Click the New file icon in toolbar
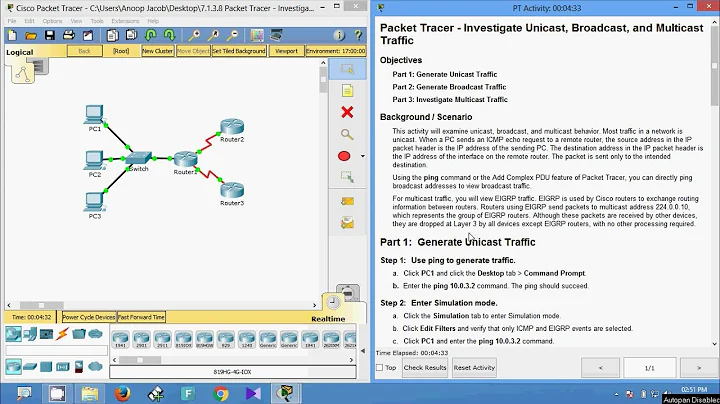 click(x=12, y=35)
